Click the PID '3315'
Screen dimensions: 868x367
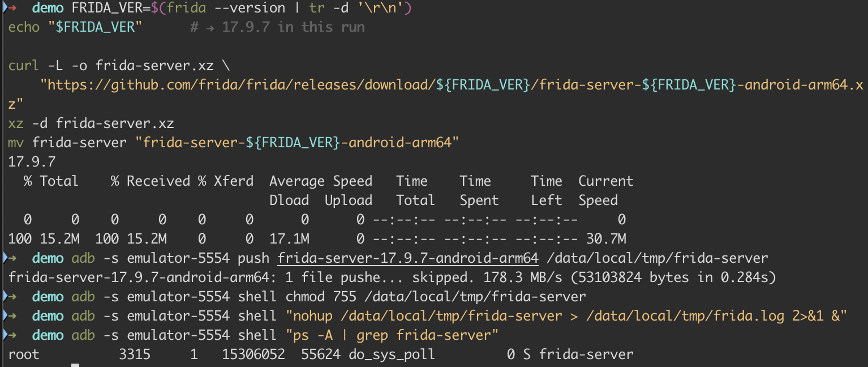click(135, 355)
